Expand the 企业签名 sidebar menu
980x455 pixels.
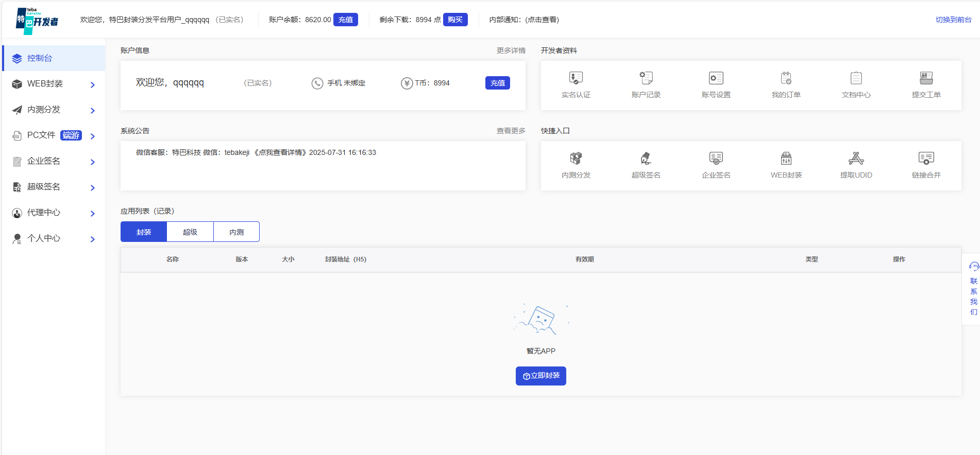[x=54, y=161]
